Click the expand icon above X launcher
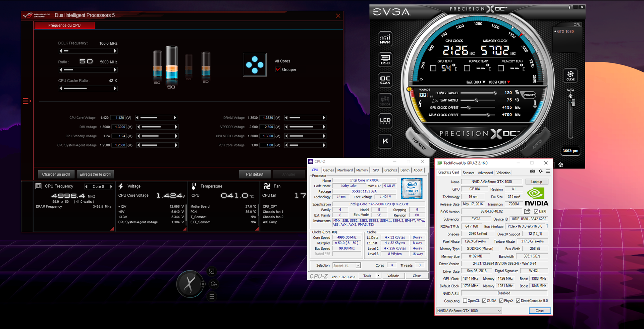The width and height of the screenshot is (644, 329). (x=211, y=271)
